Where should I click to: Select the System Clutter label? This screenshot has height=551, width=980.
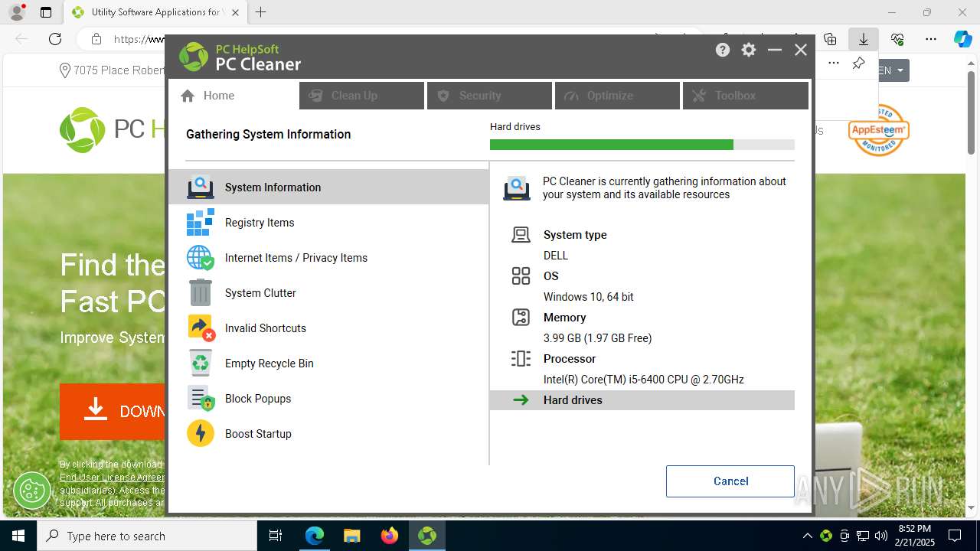(260, 293)
